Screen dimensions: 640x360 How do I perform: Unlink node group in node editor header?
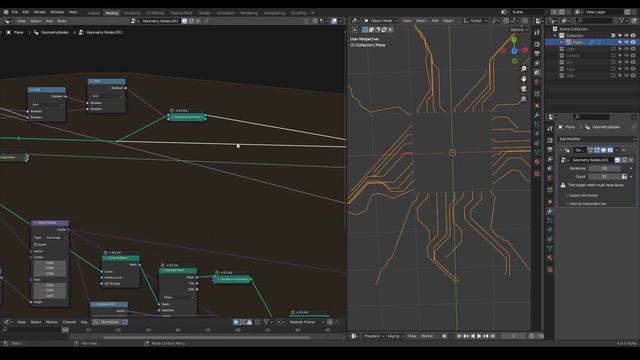click(x=198, y=21)
